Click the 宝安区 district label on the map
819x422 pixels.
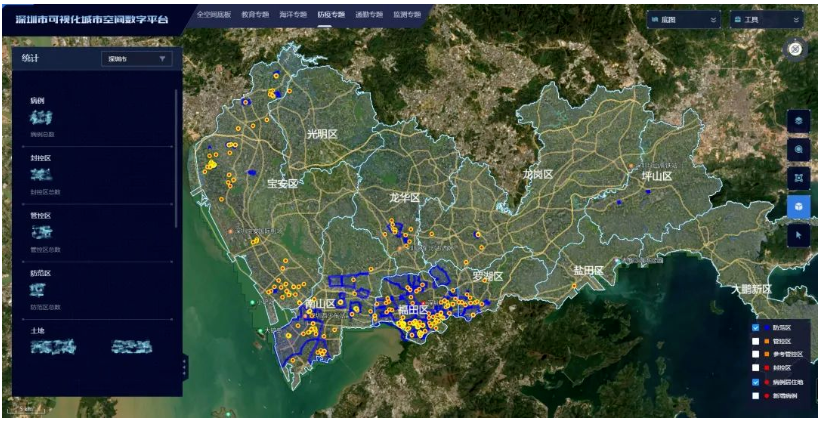pos(282,184)
